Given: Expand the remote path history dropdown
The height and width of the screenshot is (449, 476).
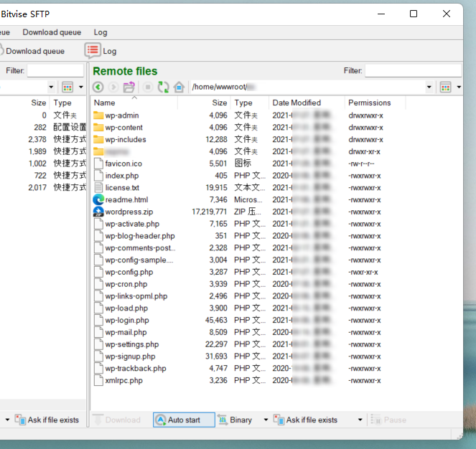Looking at the screenshot, I should point(429,88).
